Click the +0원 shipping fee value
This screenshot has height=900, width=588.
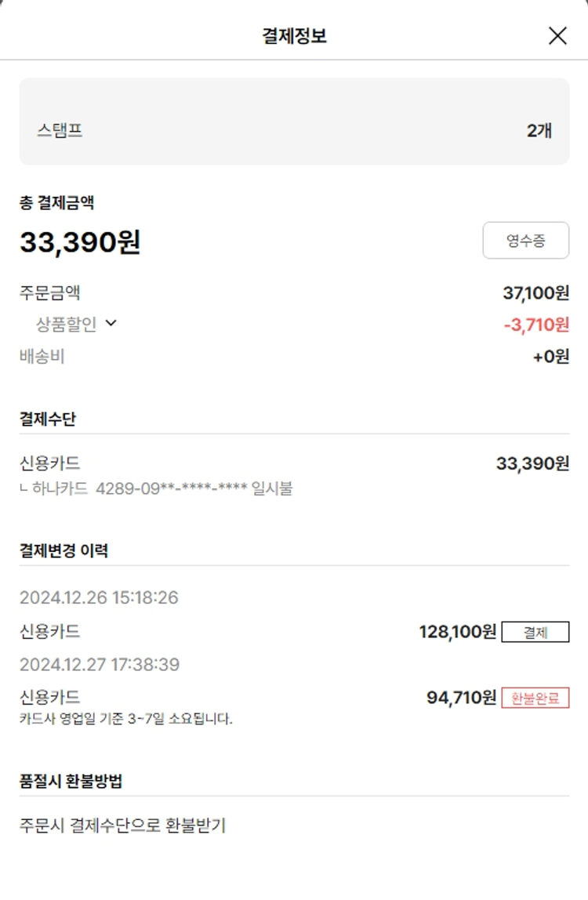pyautogui.click(x=550, y=357)
